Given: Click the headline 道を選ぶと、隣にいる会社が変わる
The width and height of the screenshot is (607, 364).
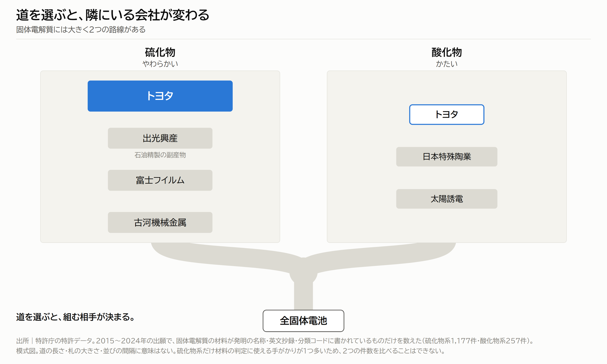Looking at the screenshot, I should [113, 15].
